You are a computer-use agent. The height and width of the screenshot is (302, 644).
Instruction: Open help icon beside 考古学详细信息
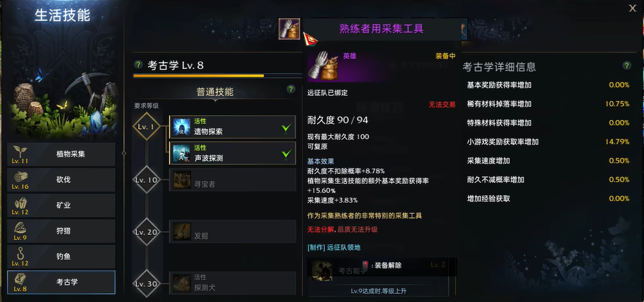point(627,66)
